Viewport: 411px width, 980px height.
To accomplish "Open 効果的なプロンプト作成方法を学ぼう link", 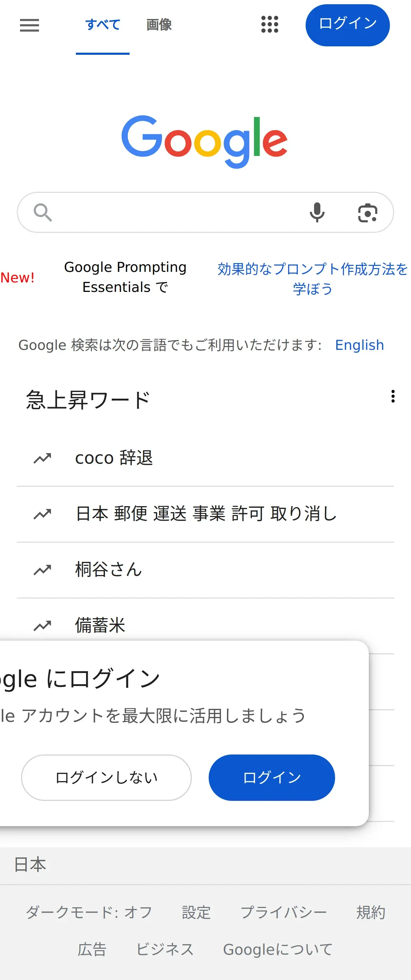I will (x=312, y=279).
